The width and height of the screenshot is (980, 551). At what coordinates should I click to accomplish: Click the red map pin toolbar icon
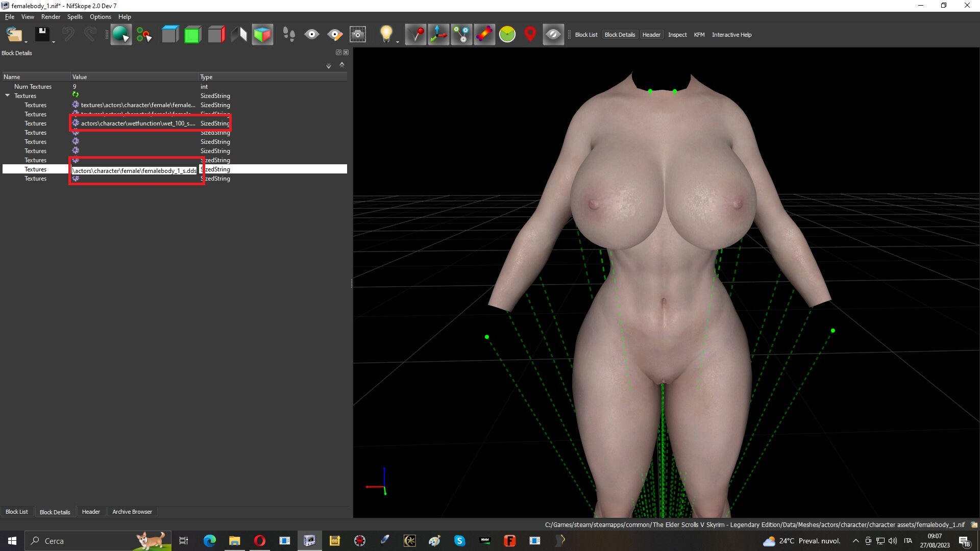[x=530, y=35]
